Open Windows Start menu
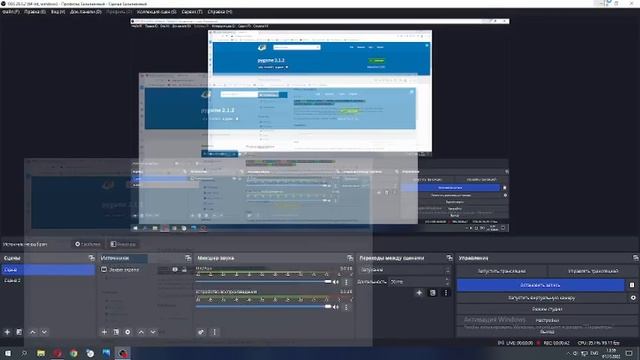640x360 pixels. (x=8, y=353)
